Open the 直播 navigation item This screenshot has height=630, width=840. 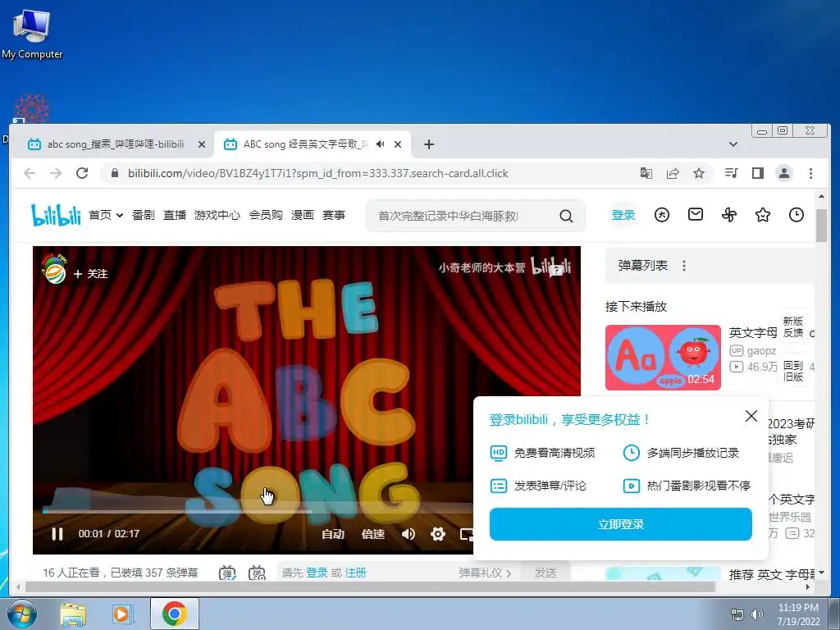[175, 215]
